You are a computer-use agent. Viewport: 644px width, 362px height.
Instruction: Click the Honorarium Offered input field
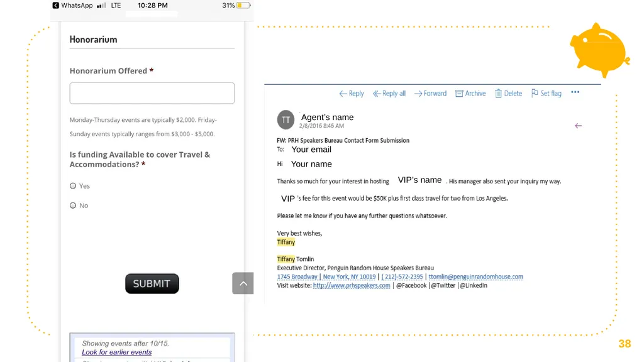pyautogui.click(x=152, y=93)
